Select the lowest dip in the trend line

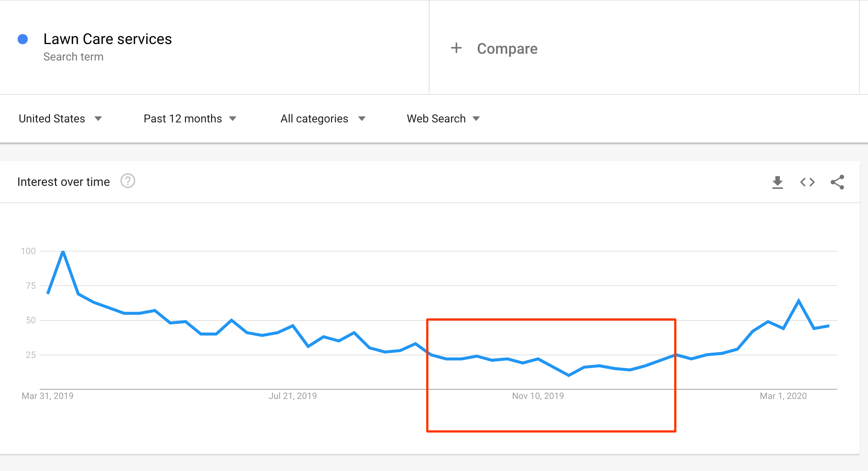pos(568,375)
